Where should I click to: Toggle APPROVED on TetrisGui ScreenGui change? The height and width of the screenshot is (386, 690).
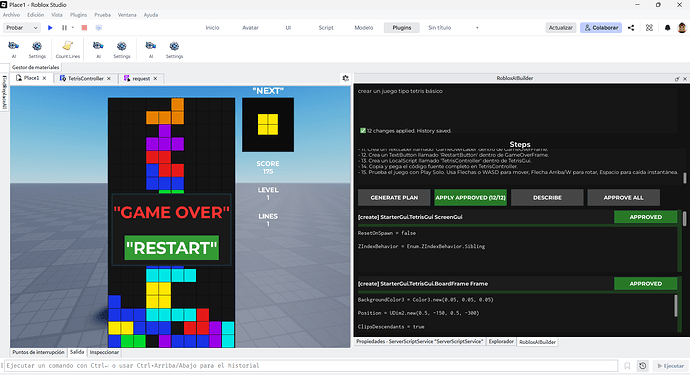[646, 217]
